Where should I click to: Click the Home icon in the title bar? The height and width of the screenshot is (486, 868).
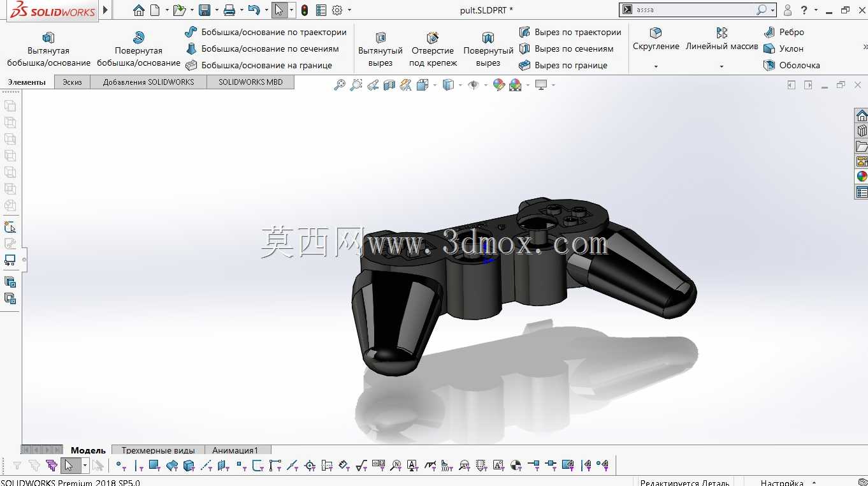pyautogui.click(x=139, y=10)
